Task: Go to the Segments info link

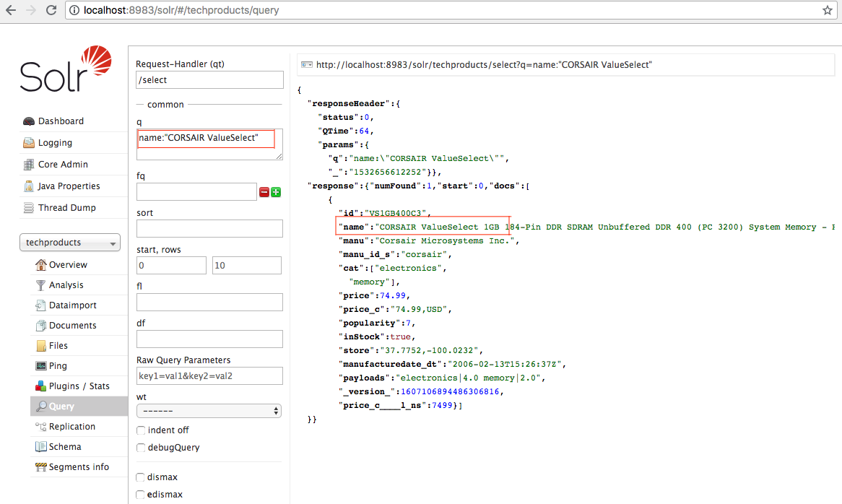Action: (79, 467)
